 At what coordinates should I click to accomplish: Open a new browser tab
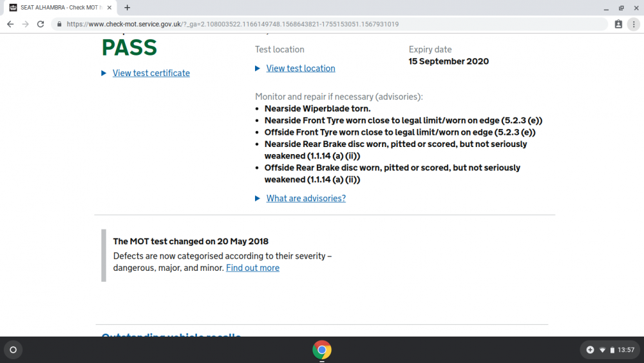(x=127, y=7)
